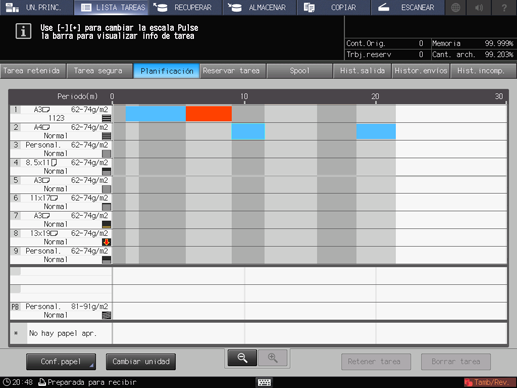Click the Cont.Orig. counter value

(x=421, y=43)
